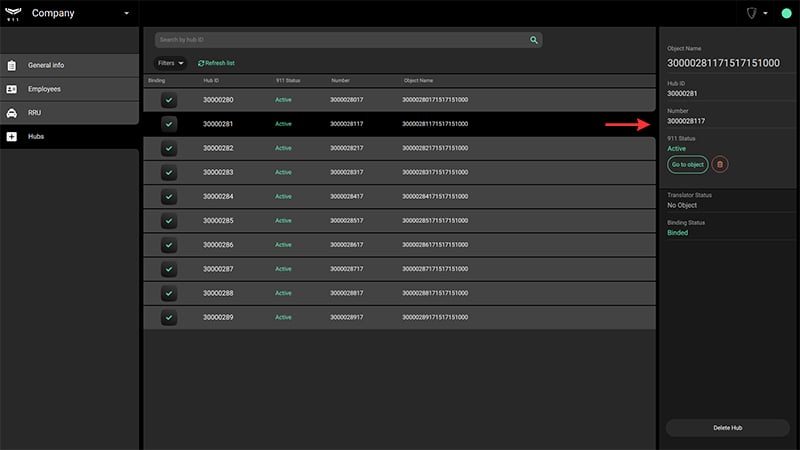The image size is (800, 450).
Task: Expand the dropdown arrow beside the shield icon
Action: 765,13
